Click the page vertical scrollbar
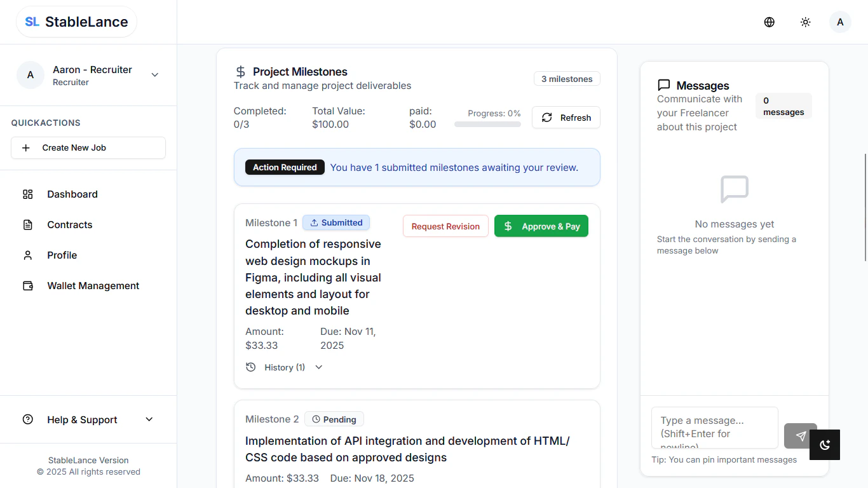Viewport: 868px width, 488px height. pyautogui.click(x=865, y=207)
